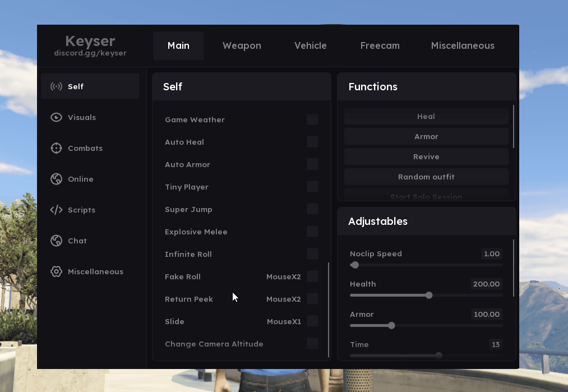Select the Self broadcast icon in sidebar
Screen dimensions: 568x392
56,86
